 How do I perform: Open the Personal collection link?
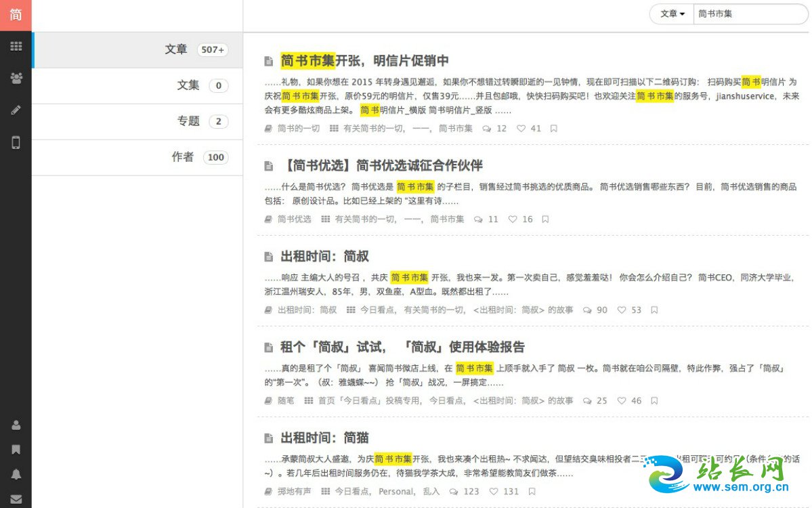396,492
